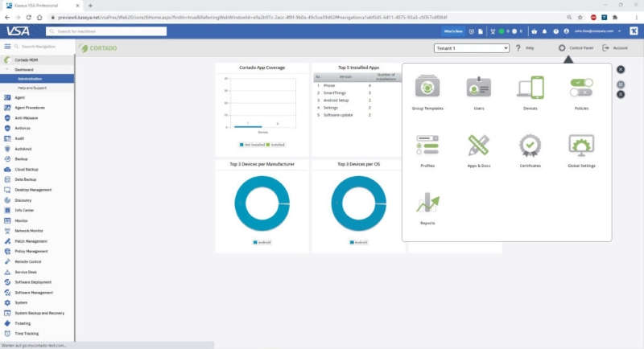Click the System gear sidebar icon
The width and height of the screenshot is (644, 349).
[7, 302]
